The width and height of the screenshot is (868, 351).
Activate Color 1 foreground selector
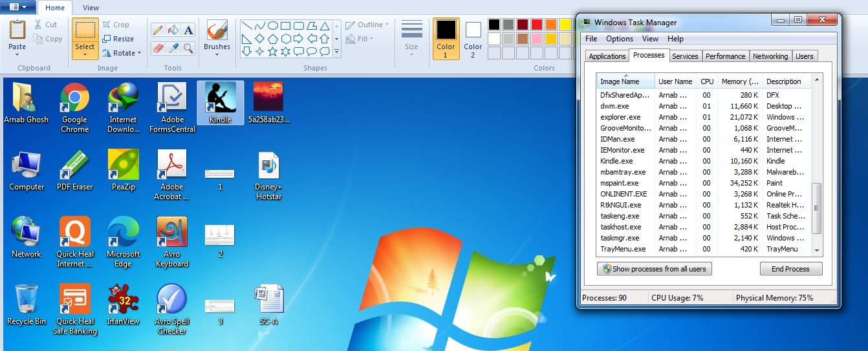tap(446, 39)
